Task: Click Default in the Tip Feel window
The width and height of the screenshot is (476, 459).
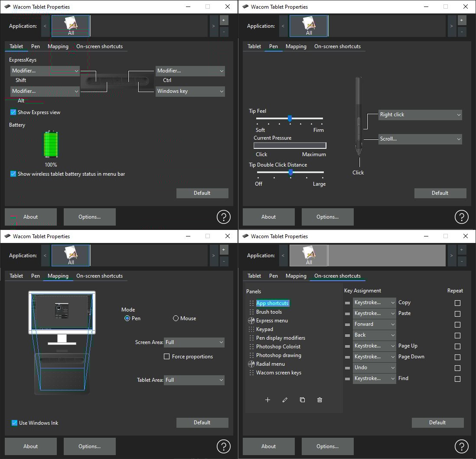Action: point(440,193)
